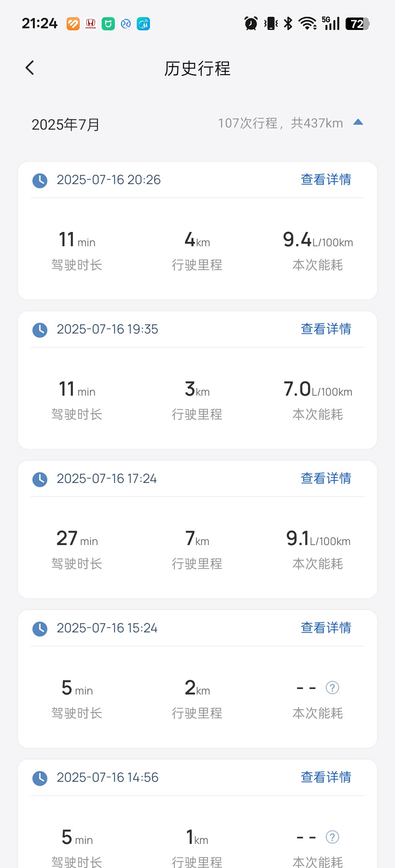Tap the battery indicator showing 72
The image size is (395, 868).
pyautogui.click(x=357, y=24)
